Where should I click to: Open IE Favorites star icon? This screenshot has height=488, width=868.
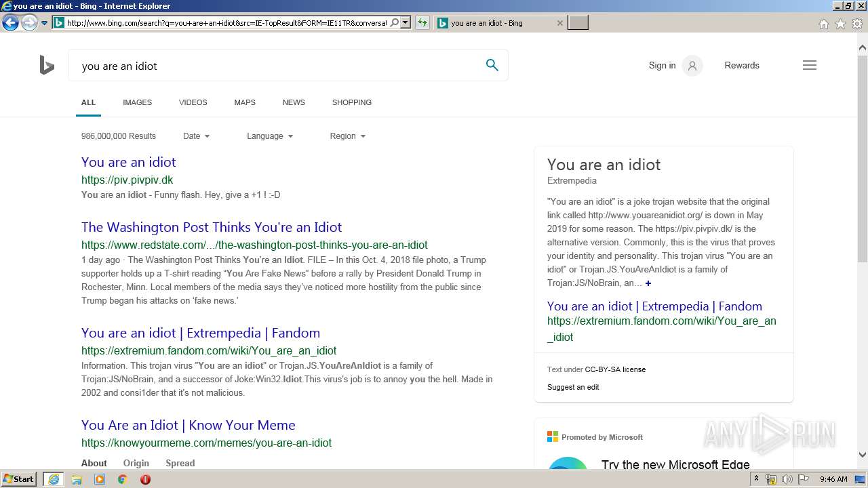(x=840, y=24)
